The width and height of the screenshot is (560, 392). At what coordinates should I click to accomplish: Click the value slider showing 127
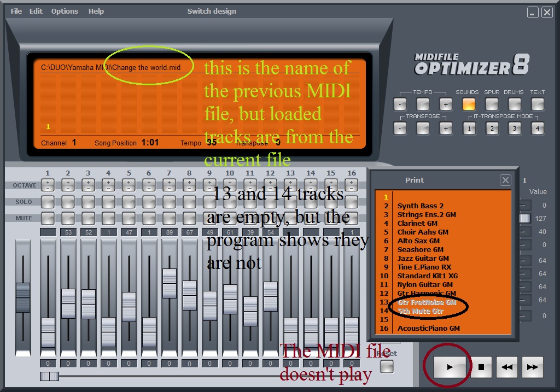[524, 218]
